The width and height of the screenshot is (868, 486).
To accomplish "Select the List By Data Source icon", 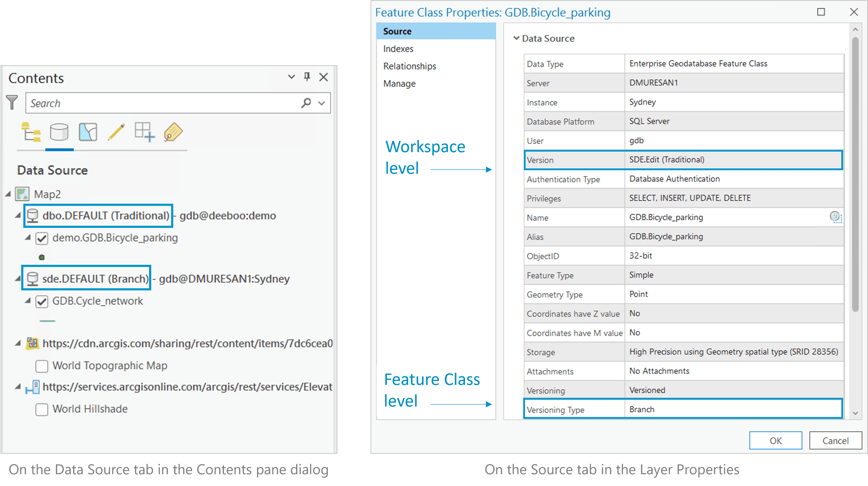I will [x=59, y=132].
